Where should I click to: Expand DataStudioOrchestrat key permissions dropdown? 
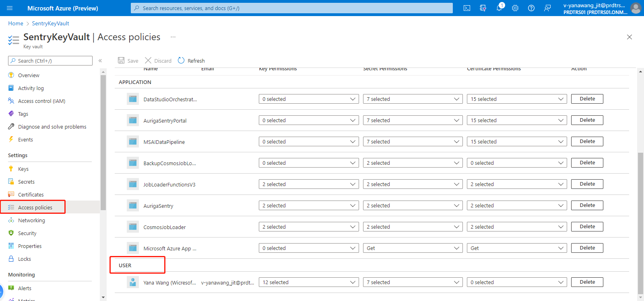point(309,99)
